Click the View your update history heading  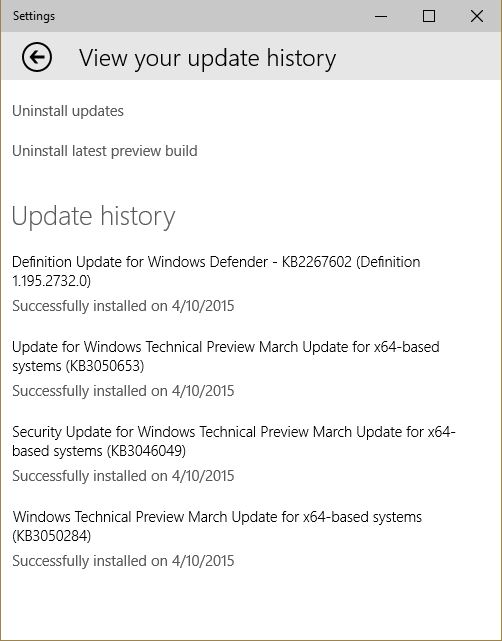207,58
